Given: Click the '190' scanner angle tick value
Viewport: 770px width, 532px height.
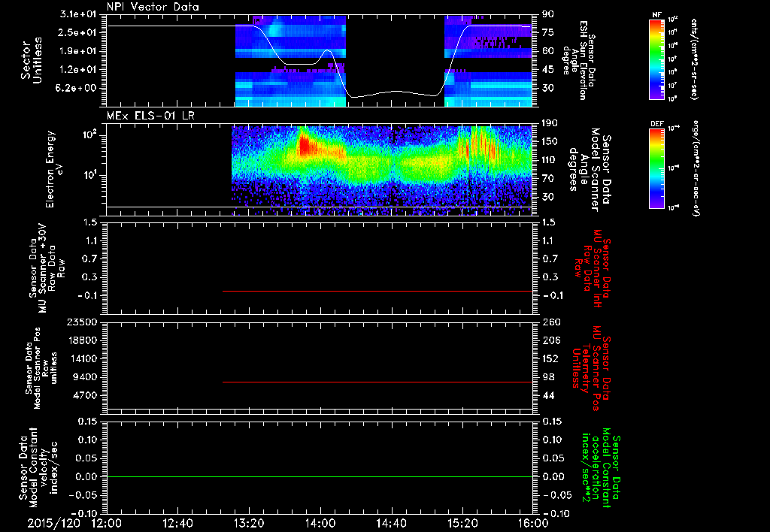Looking at the screenshot, I should tap(550, 123).
